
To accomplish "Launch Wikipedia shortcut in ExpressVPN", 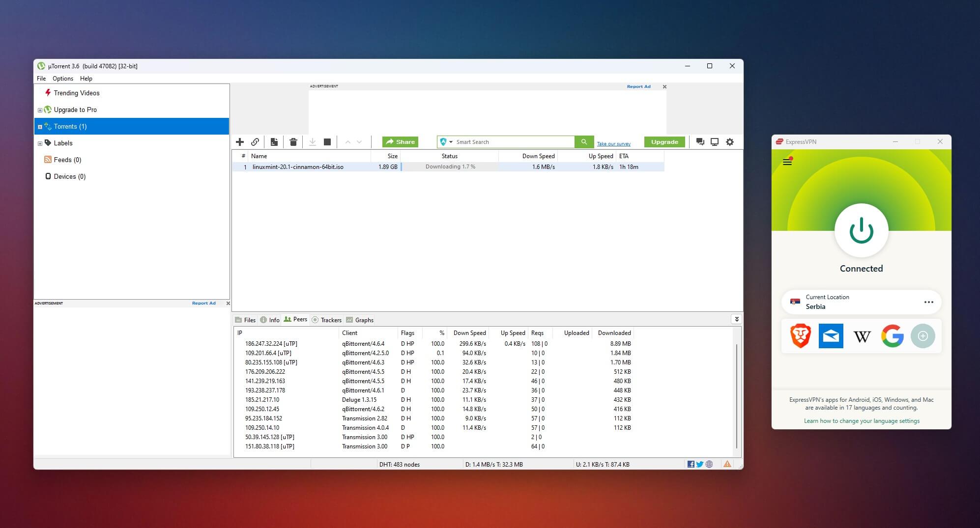I will [x=862, y=336].
